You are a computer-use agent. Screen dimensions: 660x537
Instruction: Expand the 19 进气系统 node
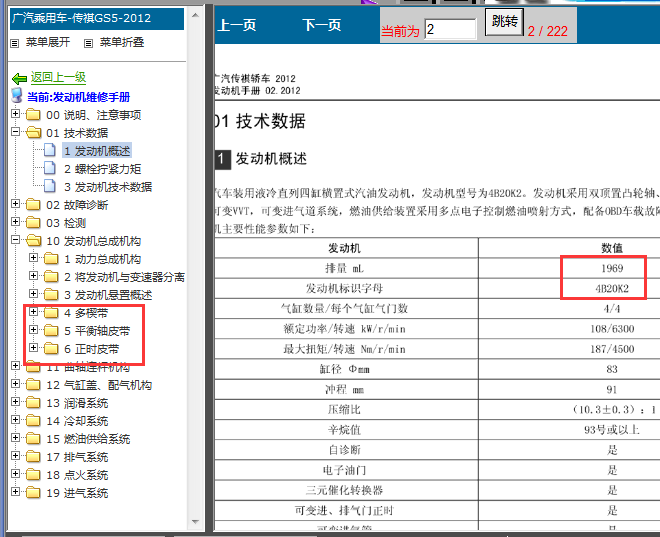coord(16,492)
